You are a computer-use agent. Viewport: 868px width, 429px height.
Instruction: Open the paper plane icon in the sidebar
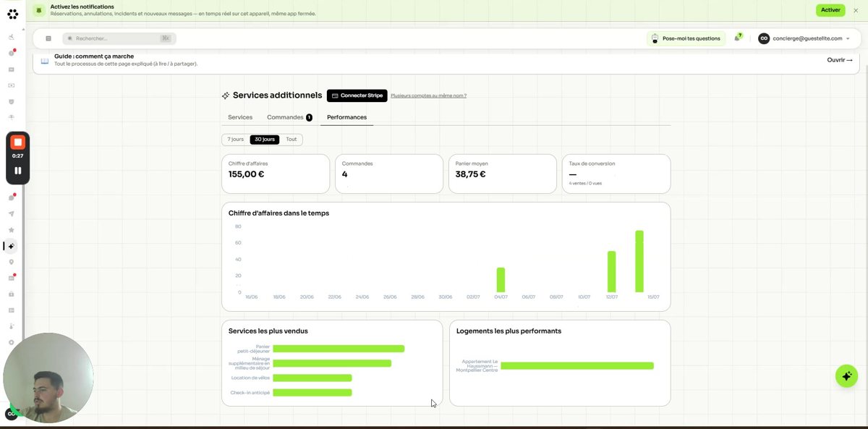point(12,214)
